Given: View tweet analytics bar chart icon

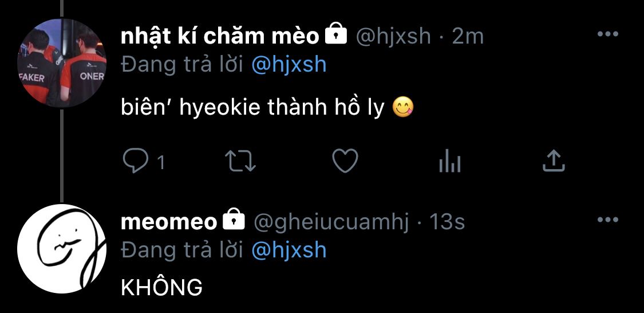Looking at the screenshot, I should (450, 161).
